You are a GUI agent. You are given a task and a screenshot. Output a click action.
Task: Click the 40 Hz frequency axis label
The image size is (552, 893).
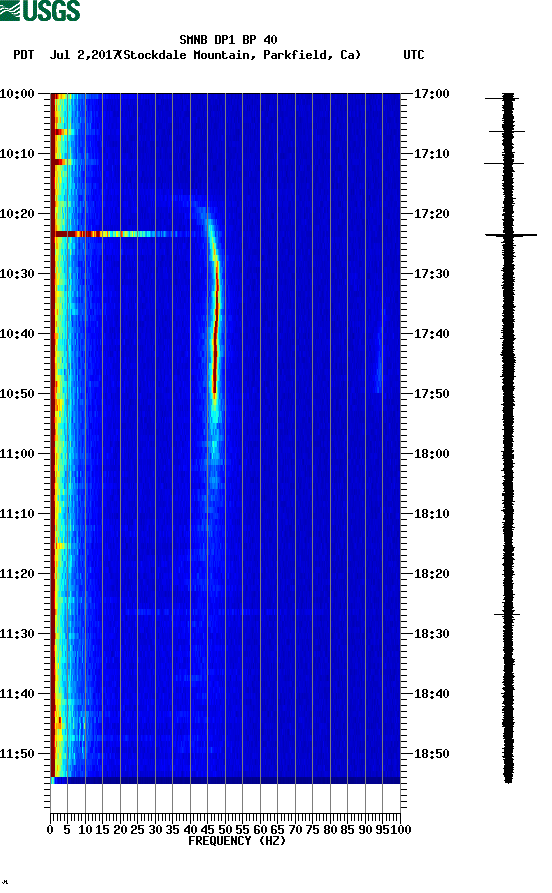[190, 830]
